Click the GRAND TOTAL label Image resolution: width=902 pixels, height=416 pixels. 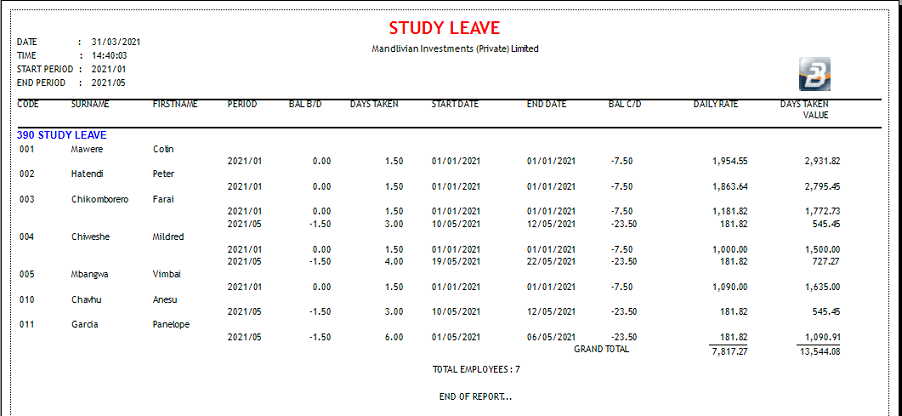pyautogui.click(x=602, y=349)
